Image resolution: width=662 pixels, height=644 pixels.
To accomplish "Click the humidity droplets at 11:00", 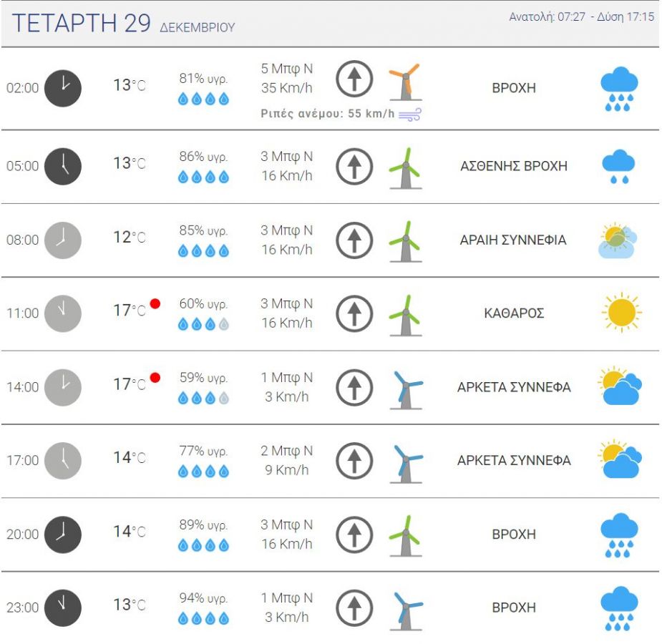I will point(204,324).
